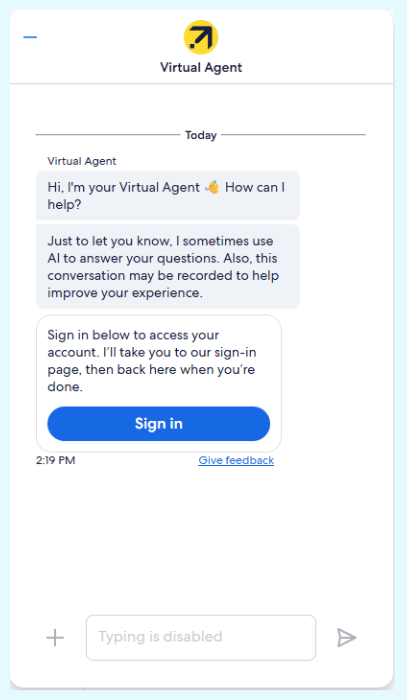
Task: Open the Give feedback link
Action: point(236,460)
